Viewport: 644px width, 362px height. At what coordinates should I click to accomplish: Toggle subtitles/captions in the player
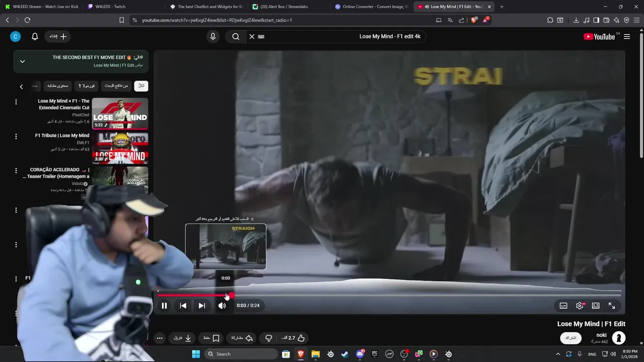[563, 306]
